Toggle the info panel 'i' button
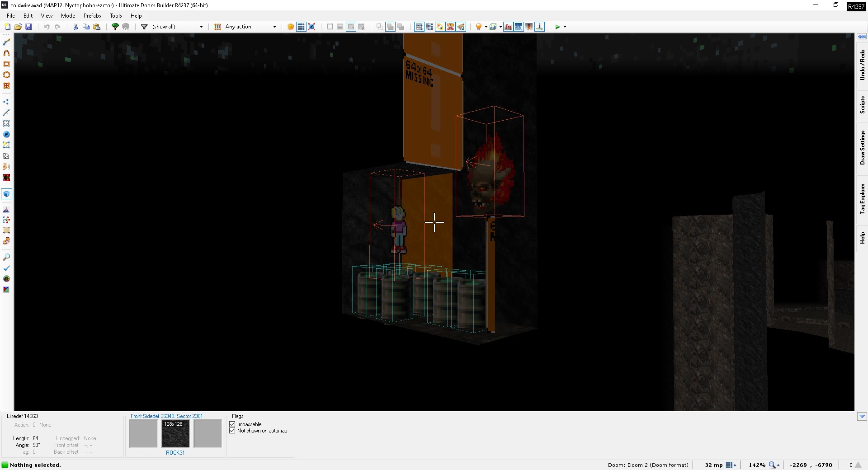Image resolution: width=868 pixels, height=470 pixels. coord(539,27)
